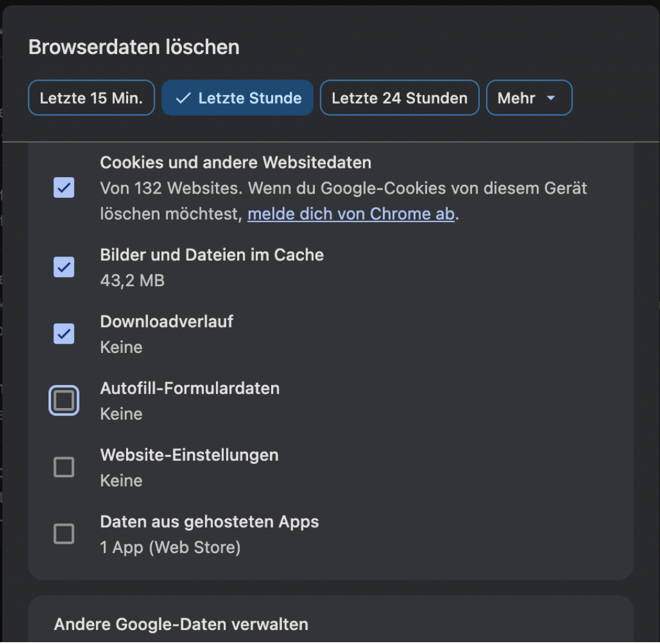
Task: Open the 'melde dich von Chrome ab' link
Action: coord(351,214)
